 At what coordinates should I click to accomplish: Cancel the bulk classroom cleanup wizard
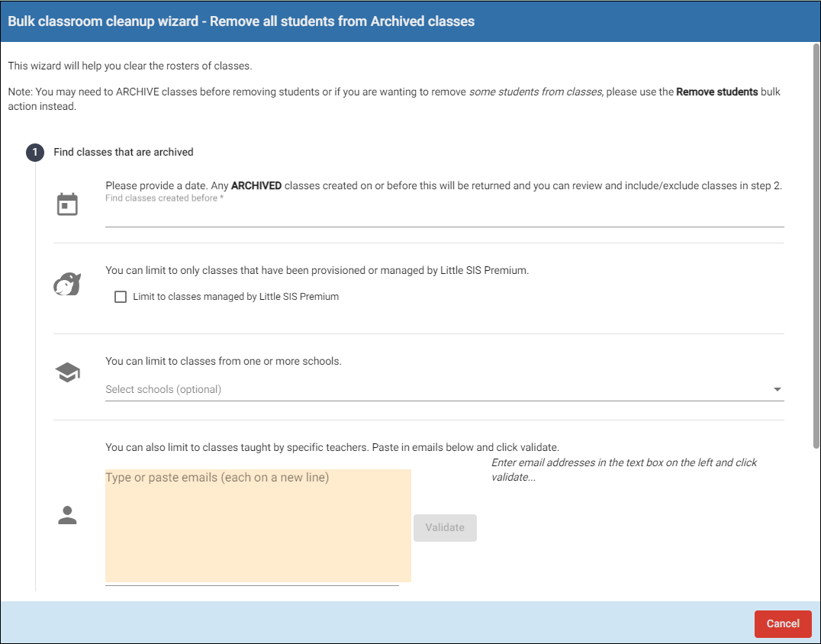[782, 623]
